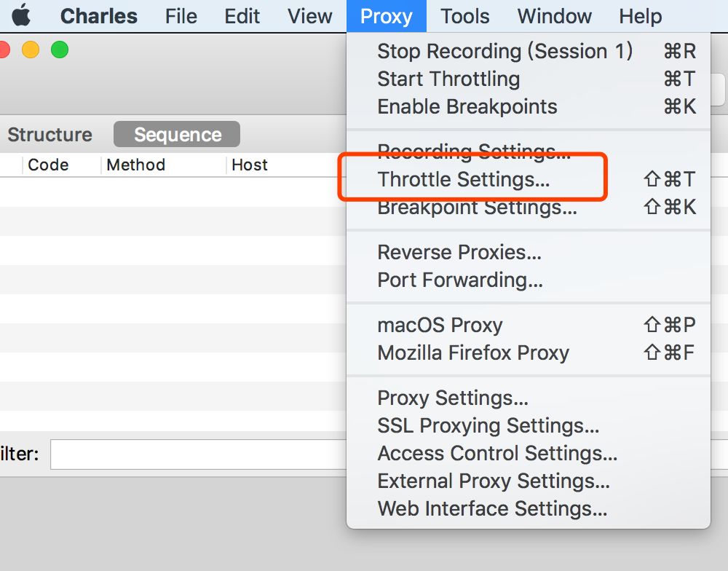
Task: Switch to the Structure tab
Action: 50,135
